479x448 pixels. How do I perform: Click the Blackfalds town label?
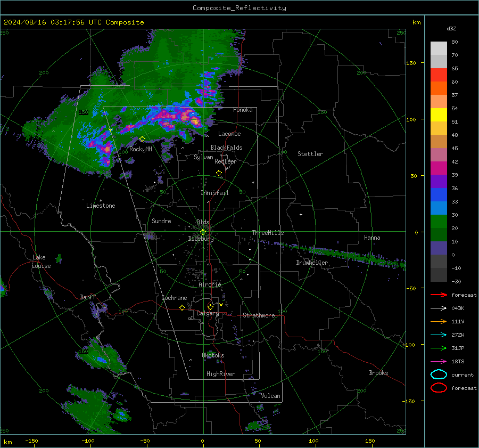[x=226, y=148]
